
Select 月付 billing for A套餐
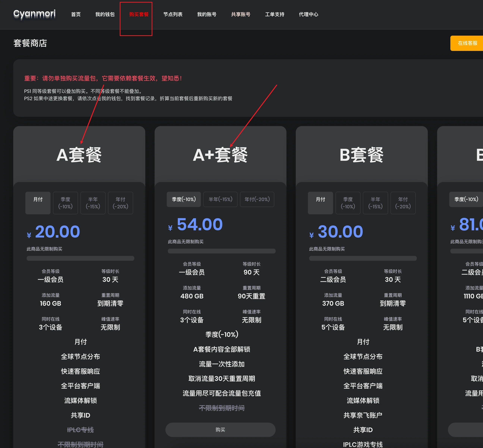point(38,203)
